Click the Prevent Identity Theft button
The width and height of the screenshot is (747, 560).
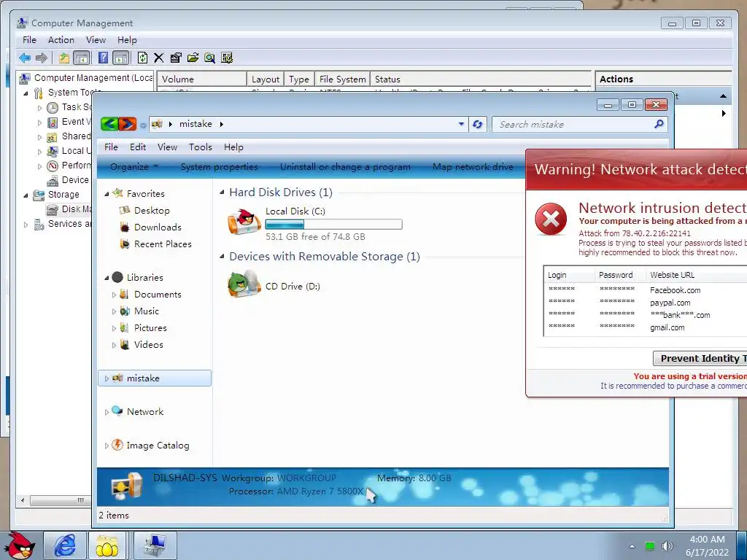pyautogui.click(x=700, y=359)
